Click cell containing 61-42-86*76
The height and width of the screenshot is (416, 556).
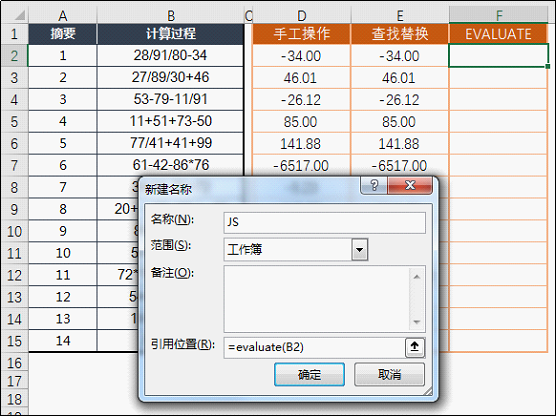pos(170,165)
